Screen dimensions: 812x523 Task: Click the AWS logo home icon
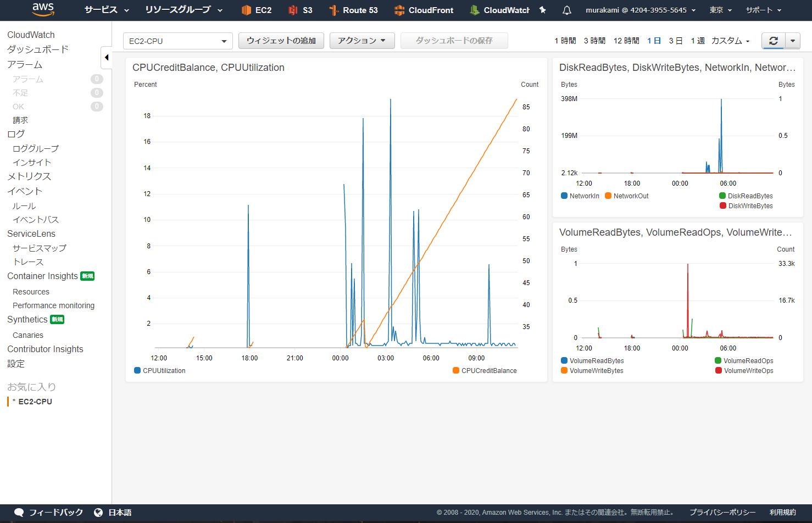[x=43, y=9]
